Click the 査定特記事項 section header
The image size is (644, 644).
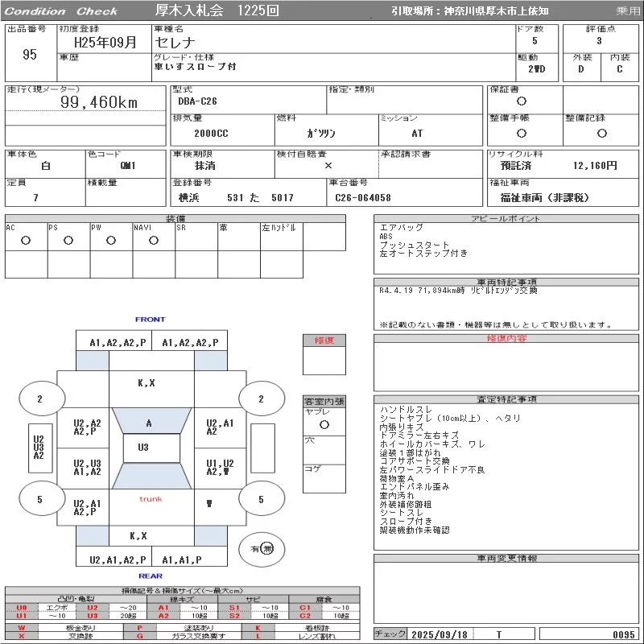506,399
